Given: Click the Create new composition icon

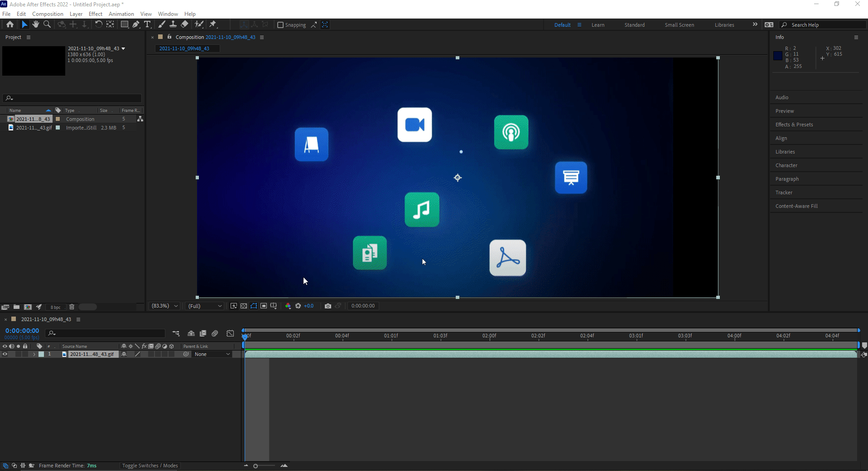Looking at the screenshot, I should (28, 307).
